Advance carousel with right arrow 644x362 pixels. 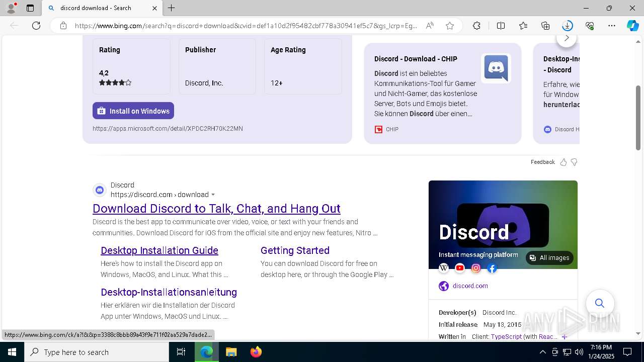click(567, 39)
